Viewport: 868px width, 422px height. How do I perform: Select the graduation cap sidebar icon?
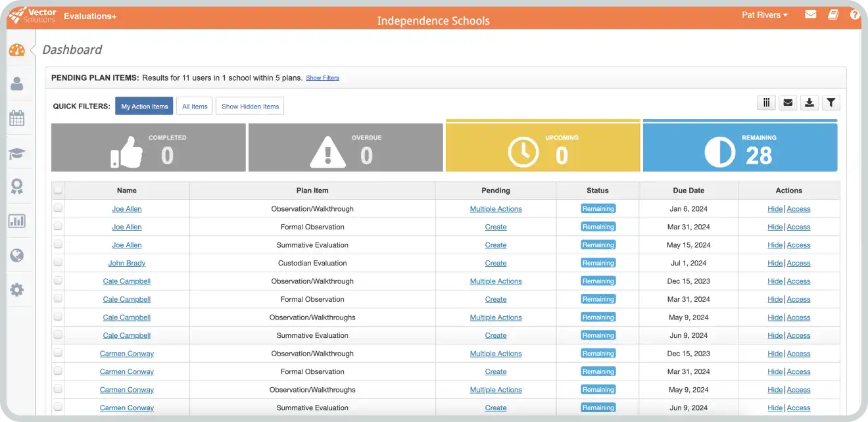click(17, 153)
